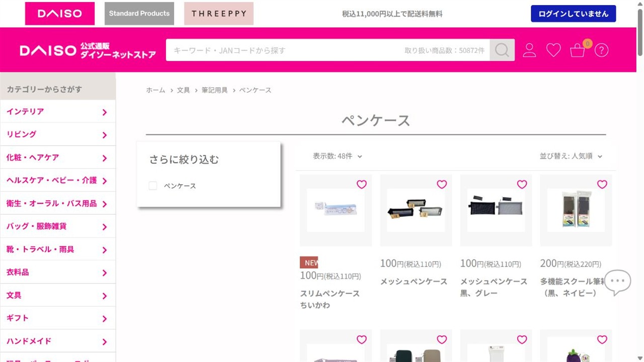Screen dimensions: 644x362
Task: Open the ギフト category
Action: click(58, 319)
